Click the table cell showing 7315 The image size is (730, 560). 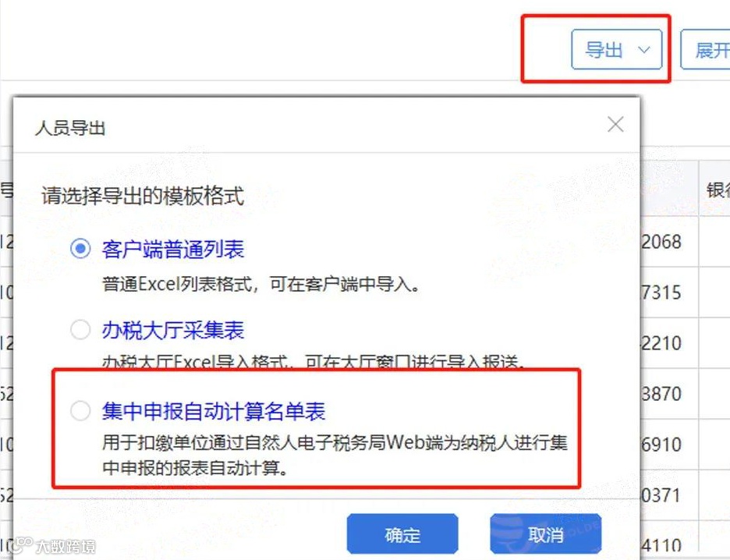[x=669, y=292]
